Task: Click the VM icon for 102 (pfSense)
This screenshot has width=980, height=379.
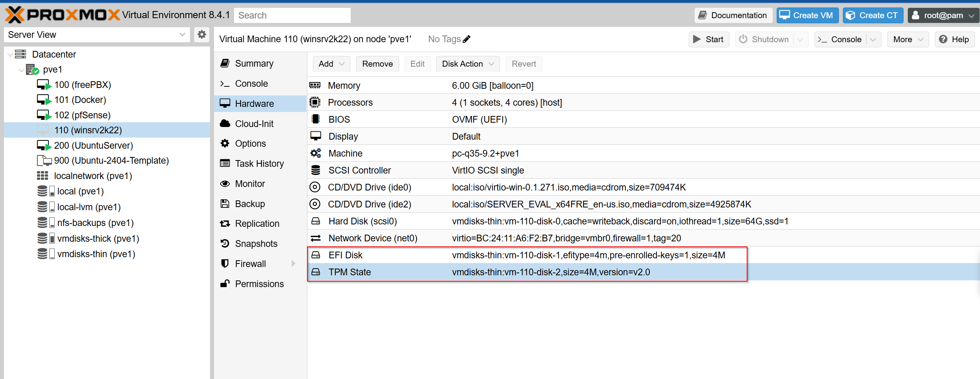Action: (x=44, y=115)
